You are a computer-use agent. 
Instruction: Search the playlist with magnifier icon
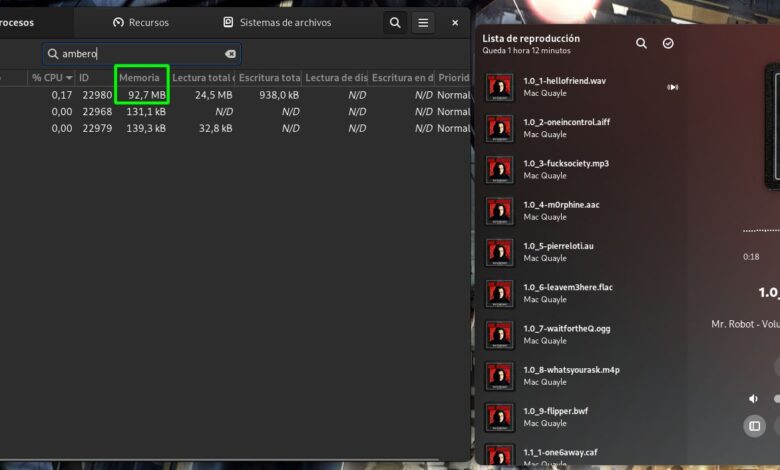tap(641, 43)
